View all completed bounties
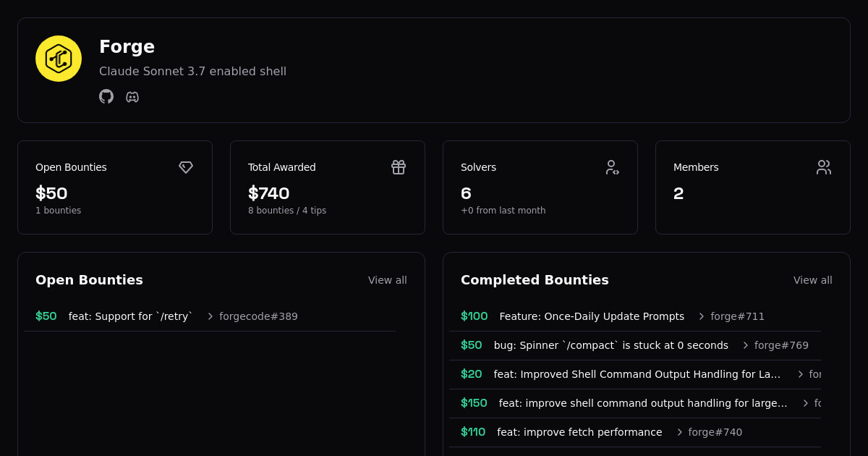This screenshot has width=868, height=456. point(812,280)
